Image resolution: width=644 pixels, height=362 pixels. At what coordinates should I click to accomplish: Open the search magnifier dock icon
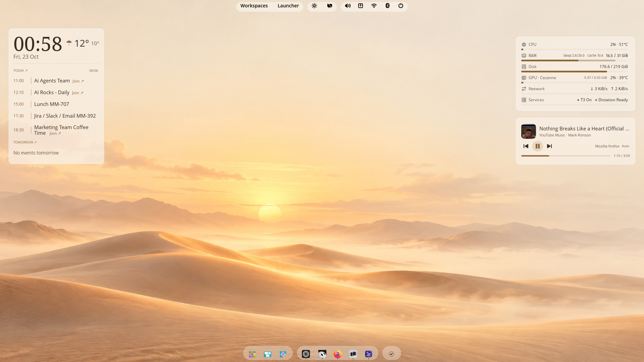(x=283, y=354)
